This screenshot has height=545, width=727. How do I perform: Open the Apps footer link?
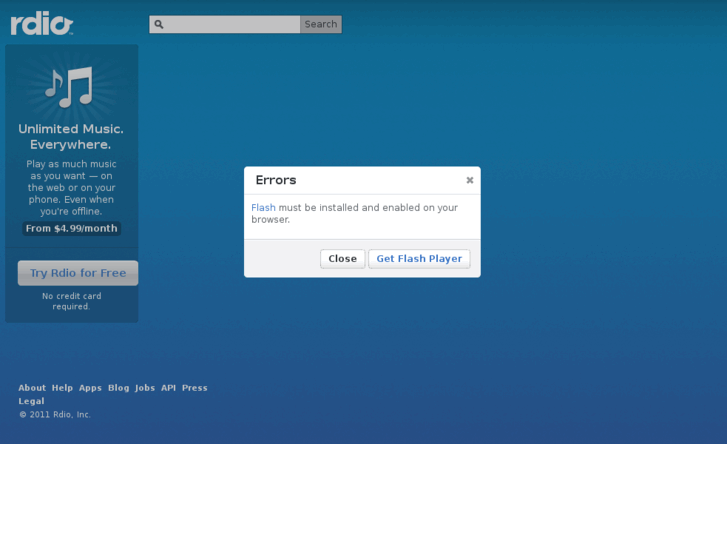point(90,388)
